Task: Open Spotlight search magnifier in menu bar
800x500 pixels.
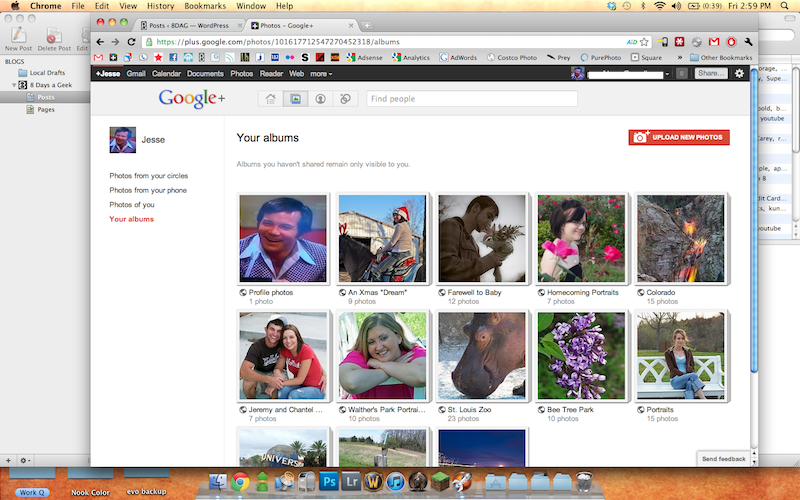Action: [785, 6]
